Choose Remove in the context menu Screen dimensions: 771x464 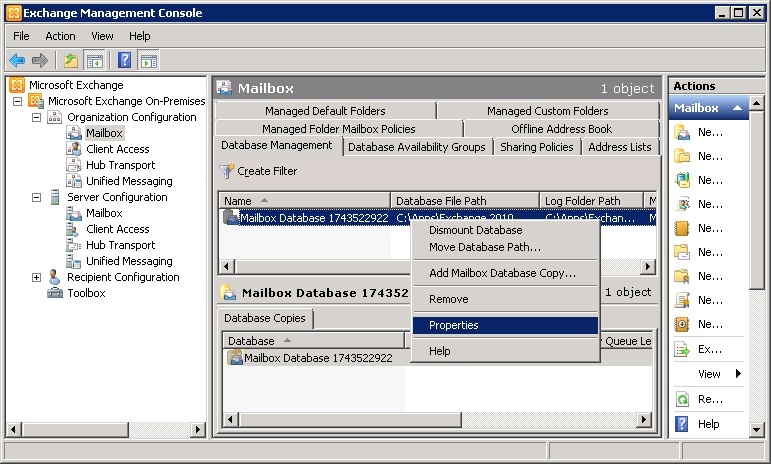505,299
